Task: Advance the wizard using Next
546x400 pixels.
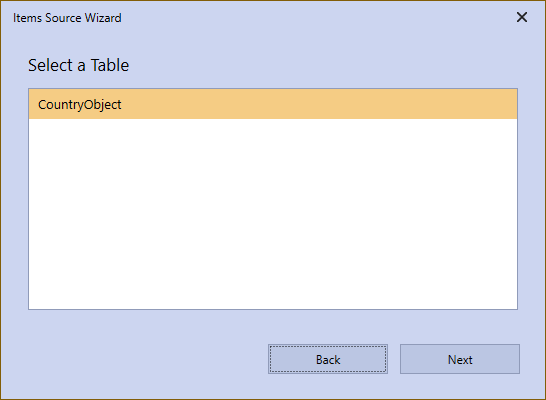Action: click(x=460, y=359)
